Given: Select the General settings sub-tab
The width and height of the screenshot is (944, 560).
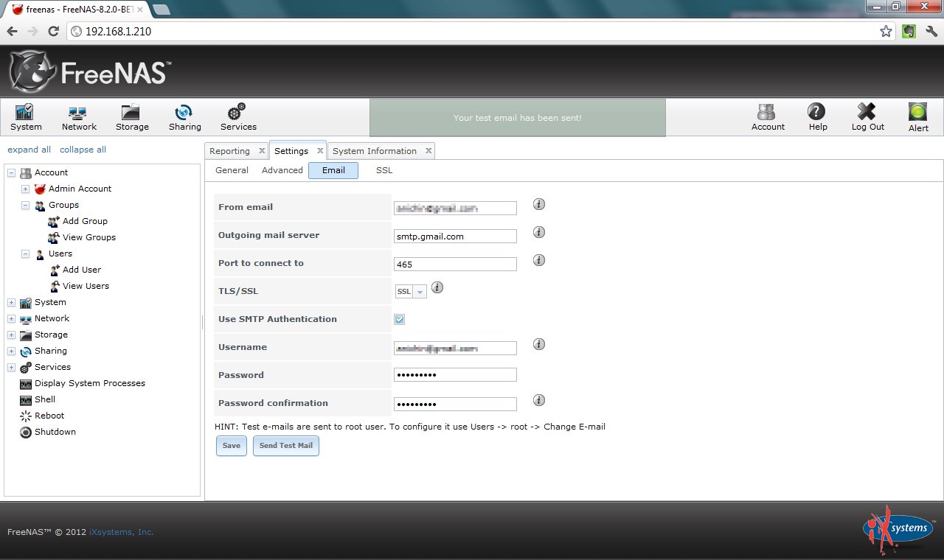Looking at the screenshot, I should pyautogui.click(x=232, y=170).
